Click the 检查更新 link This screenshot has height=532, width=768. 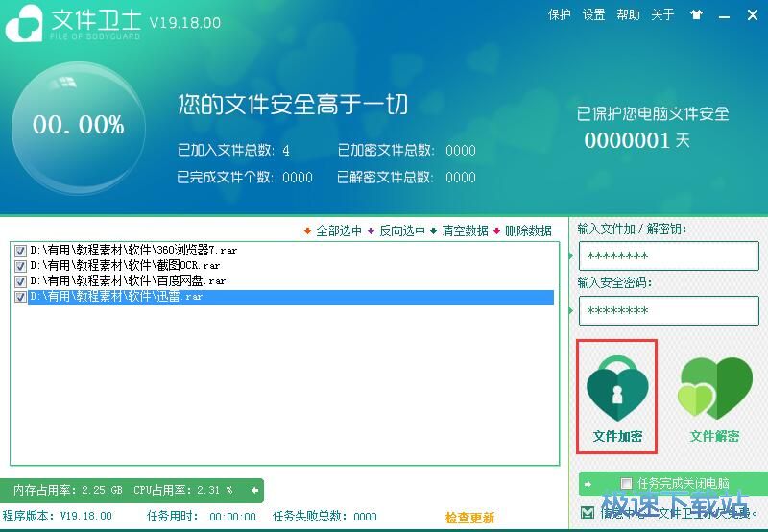(x=469, y=518)
